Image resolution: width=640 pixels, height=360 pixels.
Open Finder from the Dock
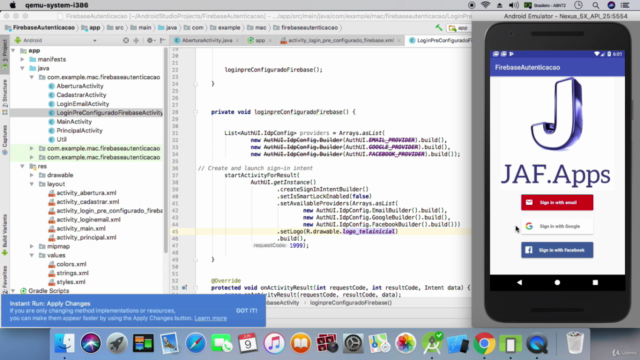[64, 343]
